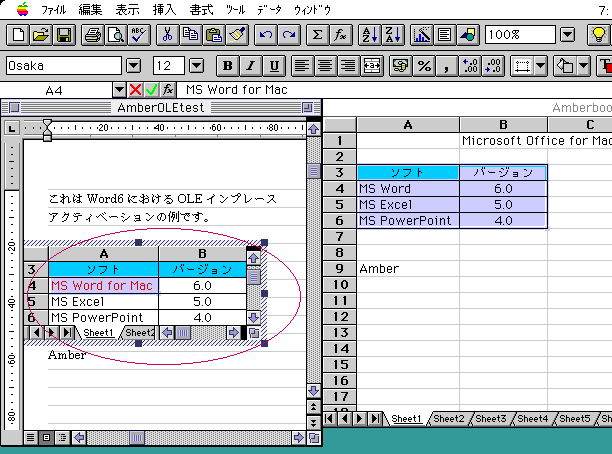The image size is (612, 454).
Task: Click the Undo arrow icon
Action: click(x=265, y=35)
